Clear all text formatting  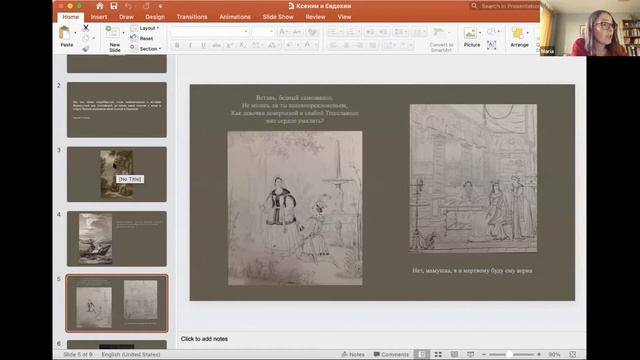(x=312, y=31)
